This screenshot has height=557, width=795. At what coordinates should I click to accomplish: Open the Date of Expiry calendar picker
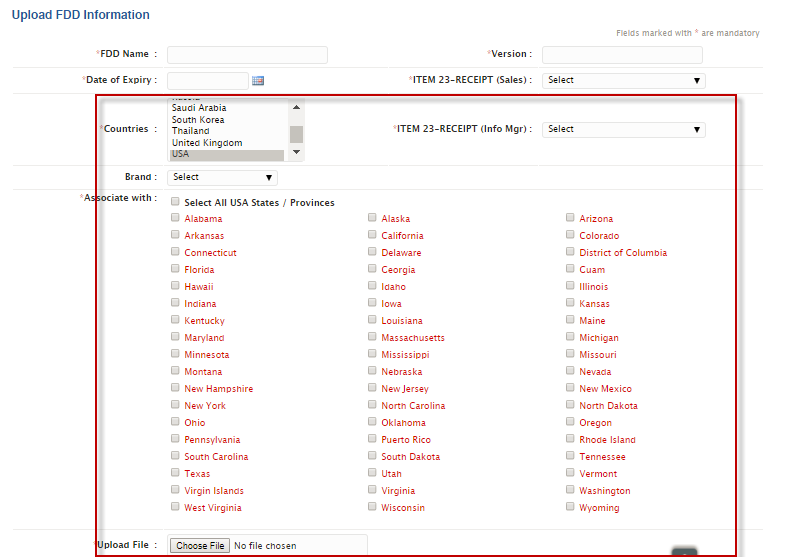coord(257,81)
